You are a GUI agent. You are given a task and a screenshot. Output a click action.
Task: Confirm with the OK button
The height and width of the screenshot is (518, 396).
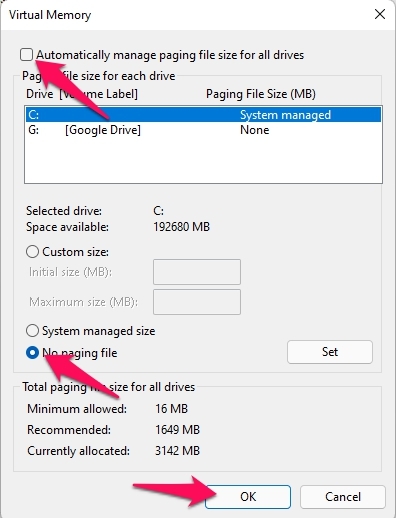[248, 497]
